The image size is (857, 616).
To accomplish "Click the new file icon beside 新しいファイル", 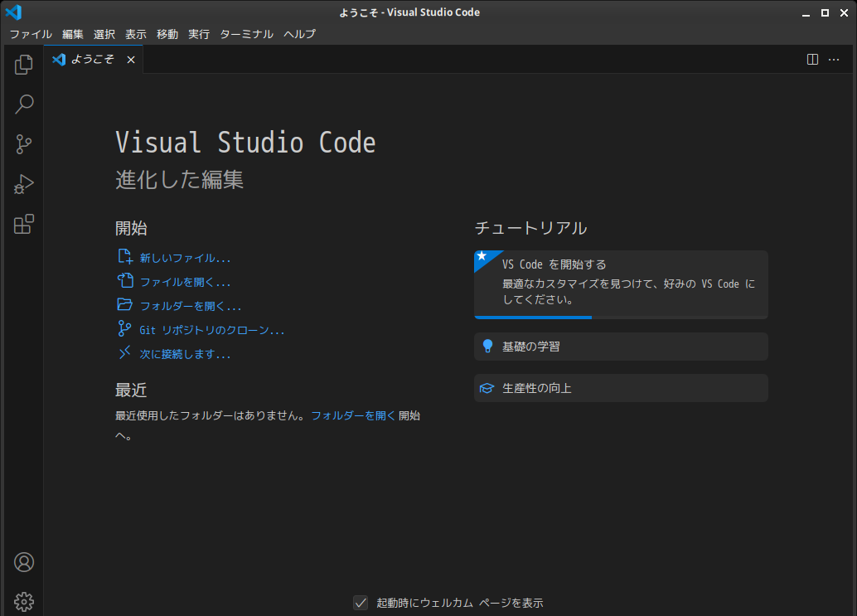I will coord(124,256).
